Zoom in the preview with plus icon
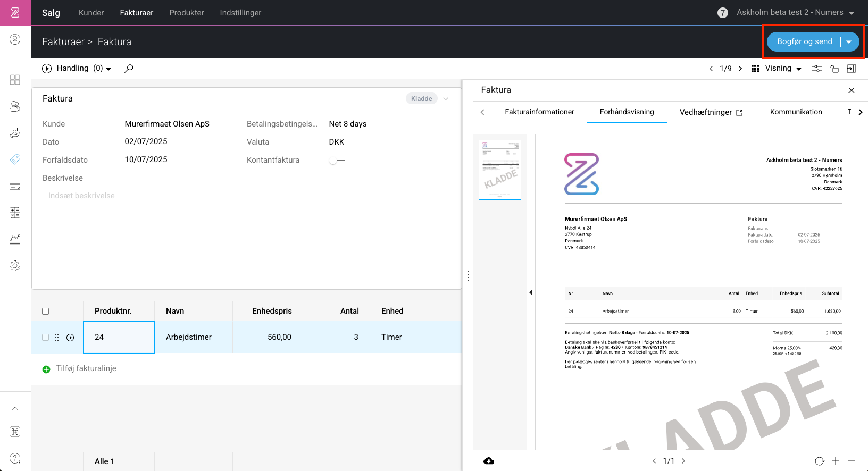868x471 pixels. pyautogui.click(x=836, y=461)
